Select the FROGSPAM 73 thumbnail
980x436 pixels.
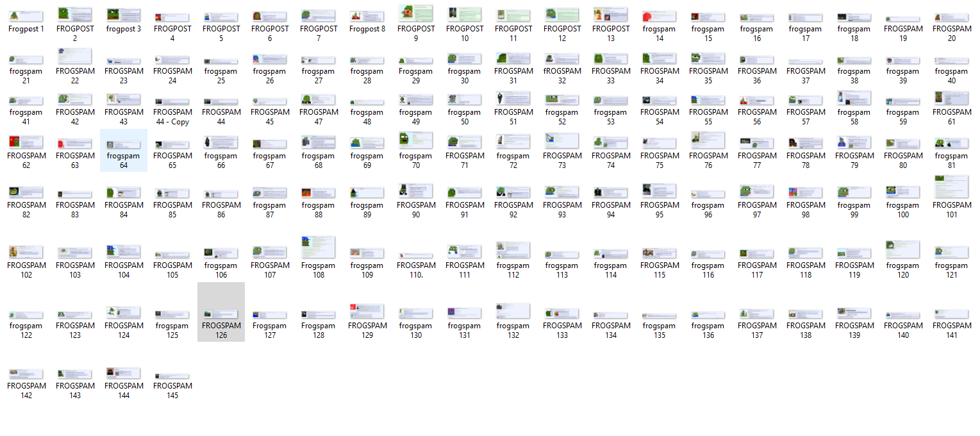pos(562,141)
